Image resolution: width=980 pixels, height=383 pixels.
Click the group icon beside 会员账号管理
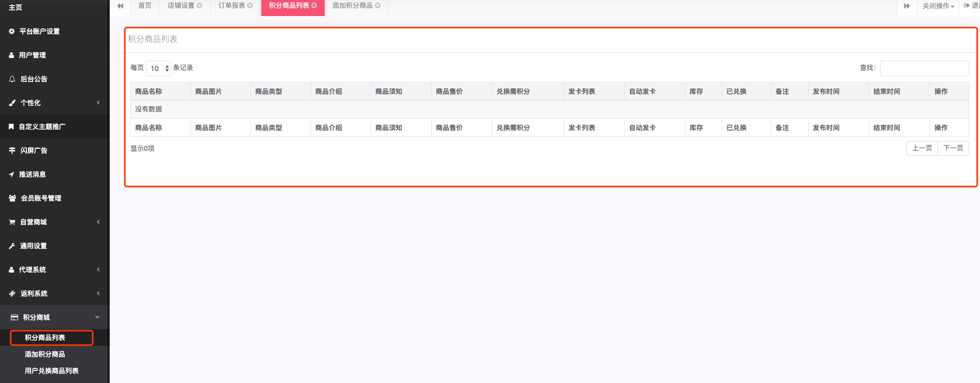tap(12, 198)
